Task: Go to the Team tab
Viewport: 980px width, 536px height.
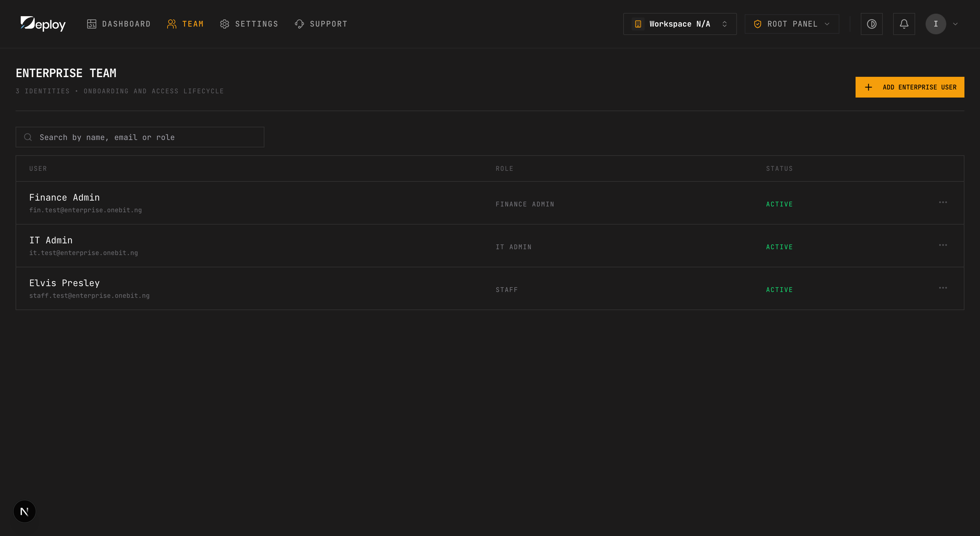Action: click(185, 24)
